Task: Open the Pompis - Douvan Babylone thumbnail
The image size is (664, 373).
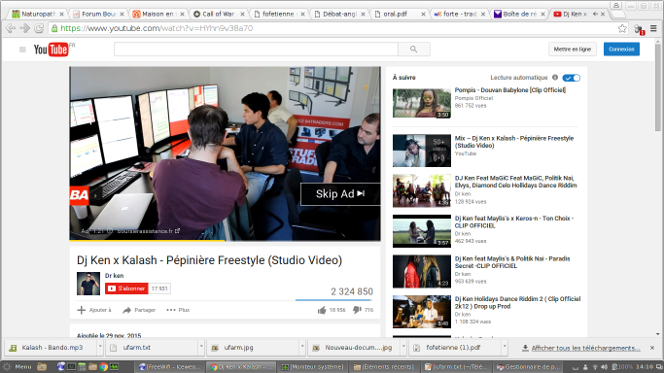Action: tap(422, 103)
